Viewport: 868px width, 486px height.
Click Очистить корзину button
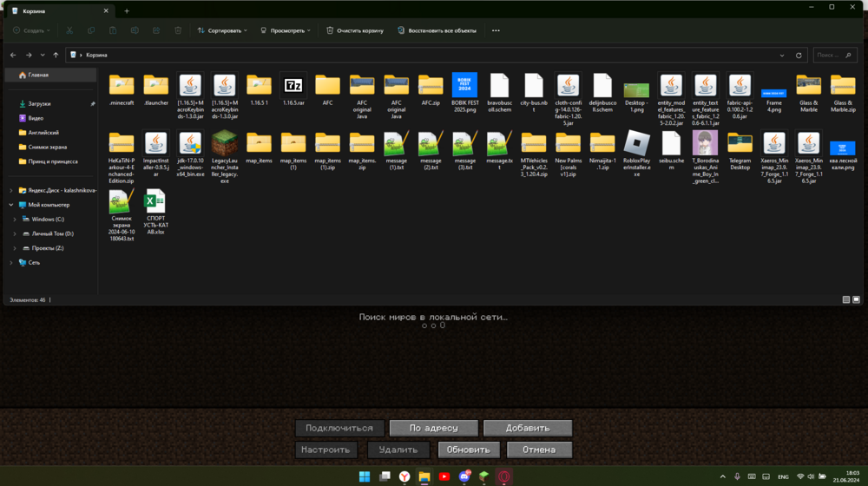355,30
